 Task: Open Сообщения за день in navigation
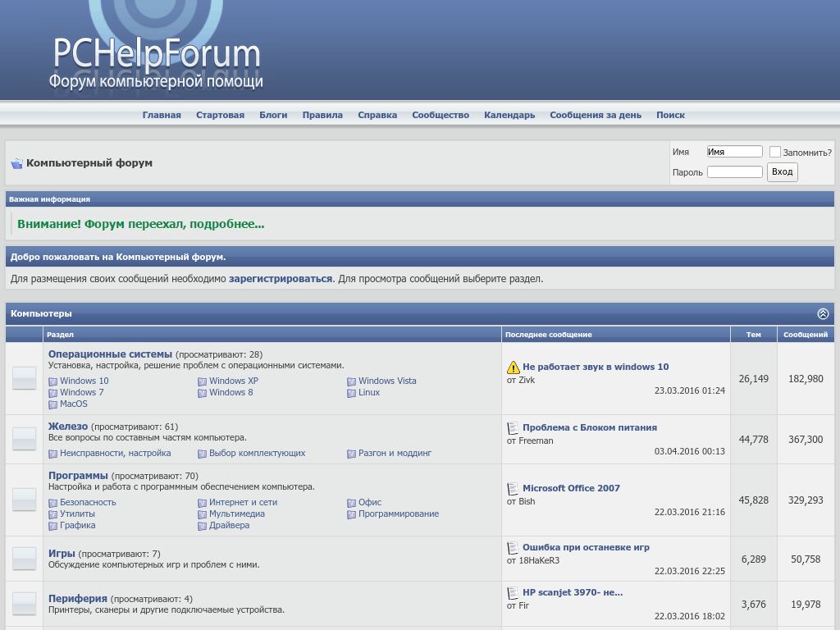click(596, 115)
